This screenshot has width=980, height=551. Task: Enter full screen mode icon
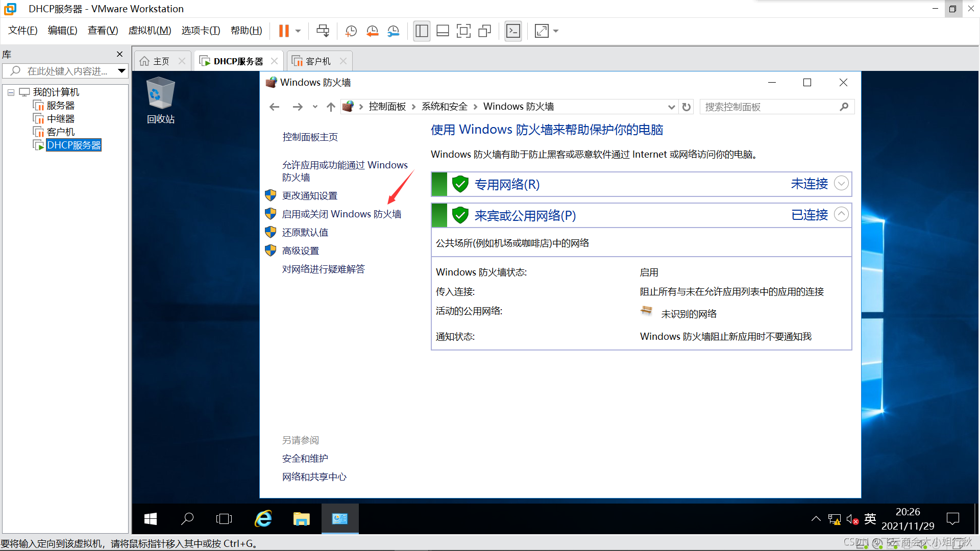[463, 31]
